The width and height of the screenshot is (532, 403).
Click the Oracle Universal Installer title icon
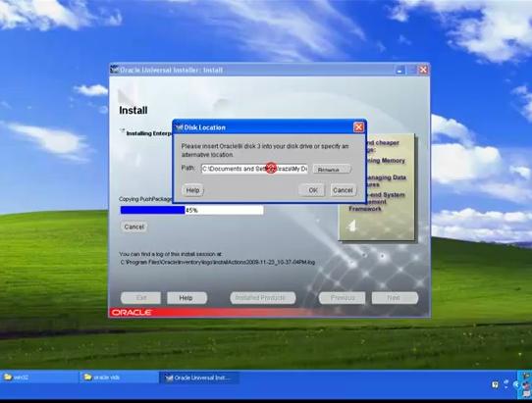click(115, 70)
